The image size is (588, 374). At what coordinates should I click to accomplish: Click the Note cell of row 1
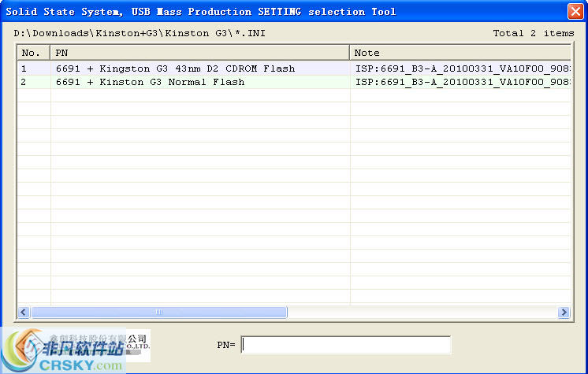461,69
